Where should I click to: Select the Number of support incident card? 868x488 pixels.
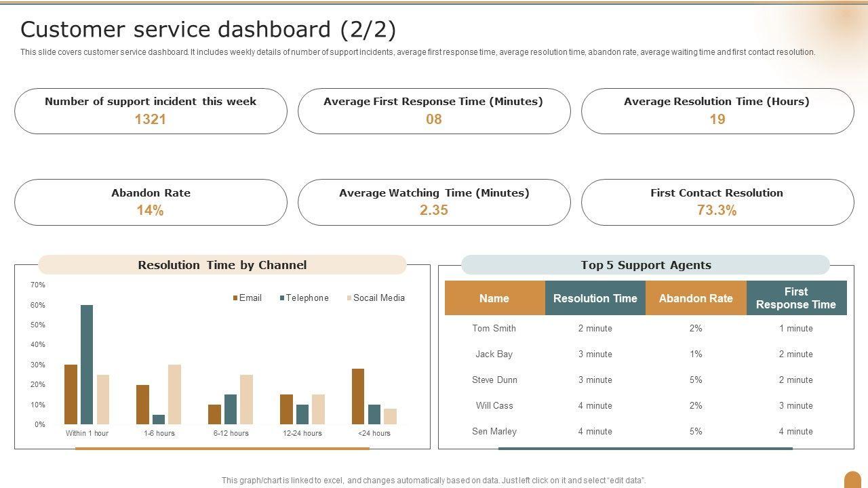coord(151,111)
